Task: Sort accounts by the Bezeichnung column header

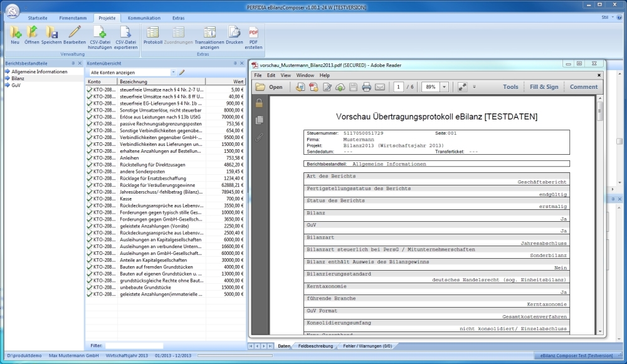Action: tap(162, 81)
